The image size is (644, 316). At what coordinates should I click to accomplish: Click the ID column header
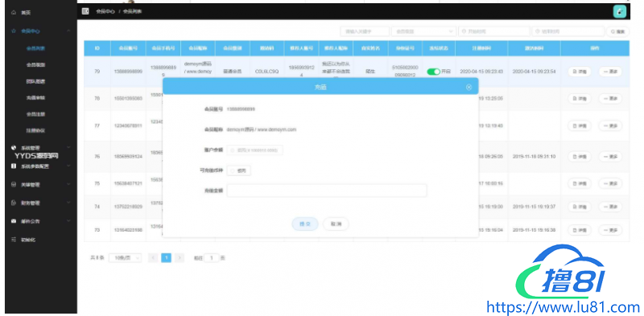click(x=97, y=48)
